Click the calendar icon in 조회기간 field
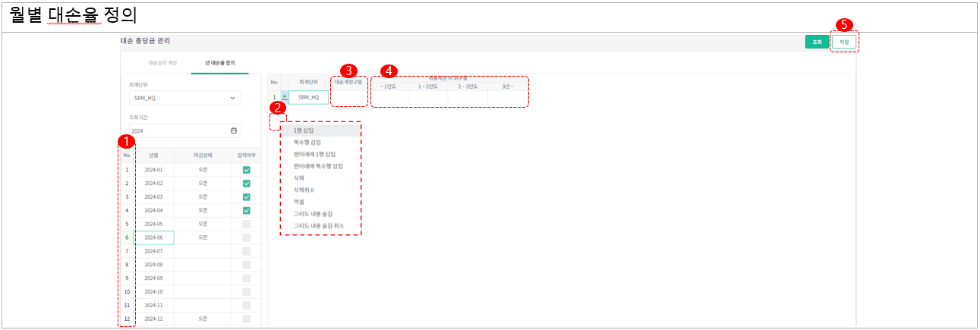Image resolution: width=980 pixels, height=330 pixels. 233,130
